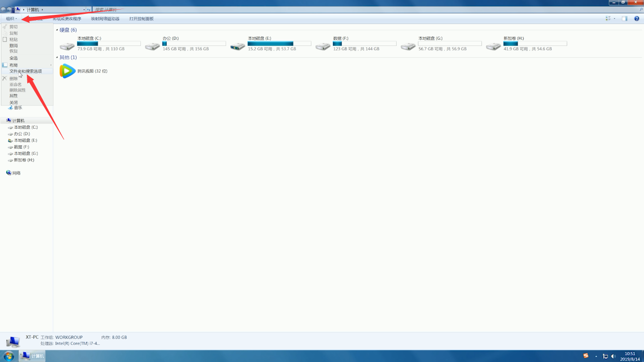Select the 办公 (D:) drive icon
The height and width of the screenshot is (362, 644).
(x=152, y=46)
